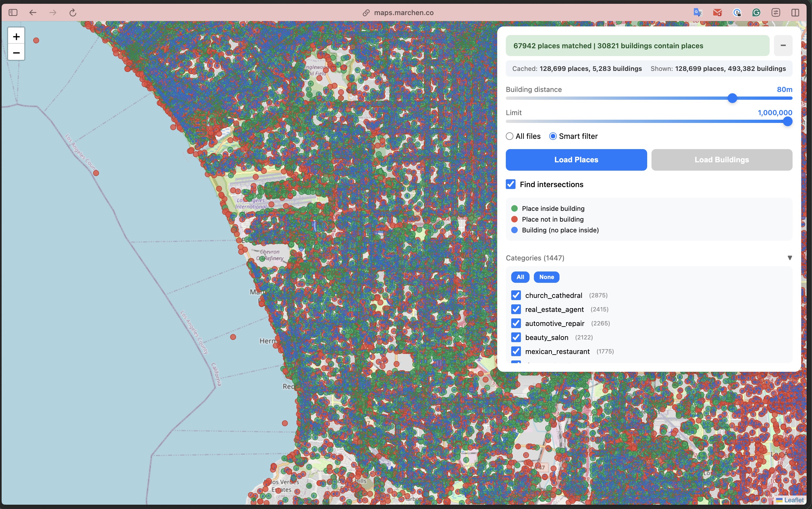Open split view with the rightmost toolbar icon

796,12
